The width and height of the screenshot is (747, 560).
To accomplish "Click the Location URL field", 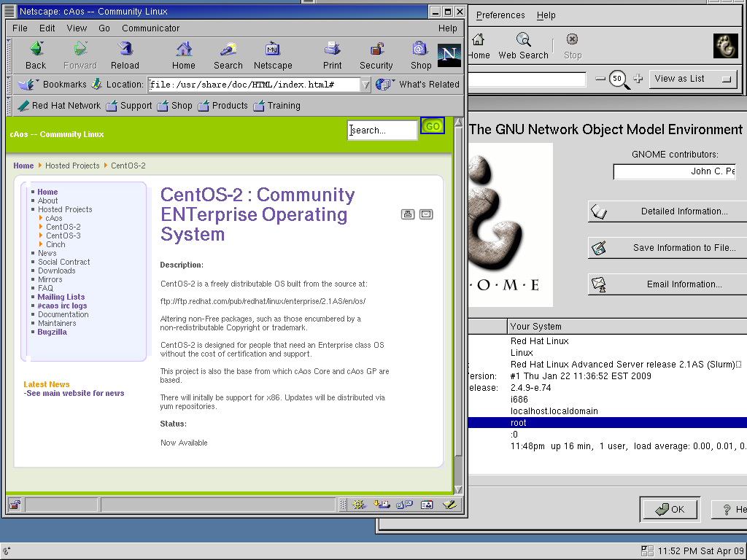I will 254,85.
